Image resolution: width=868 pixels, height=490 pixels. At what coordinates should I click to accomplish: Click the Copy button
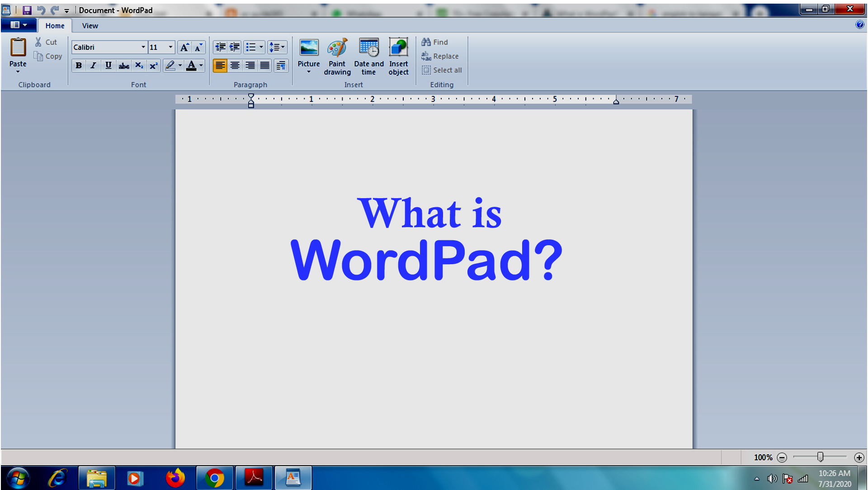[x=48, y=56]
